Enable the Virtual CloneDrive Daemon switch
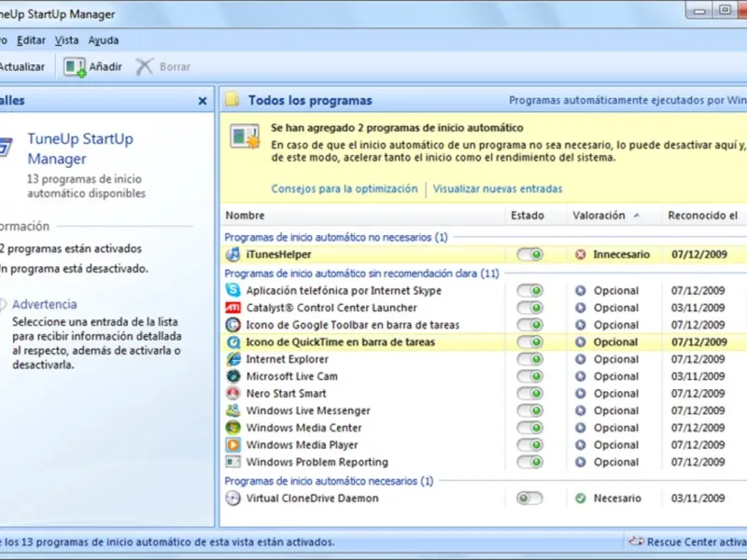 point(529,498)
